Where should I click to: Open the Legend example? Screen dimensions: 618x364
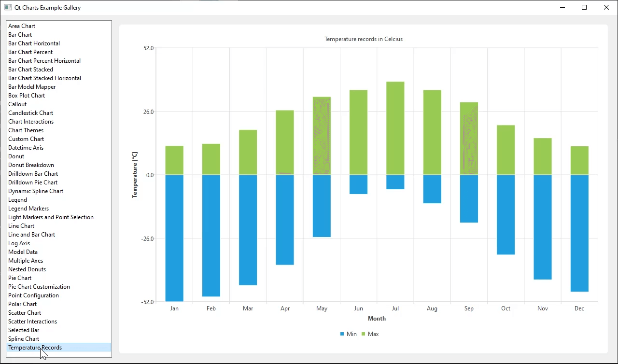click(x=17, y=199)
